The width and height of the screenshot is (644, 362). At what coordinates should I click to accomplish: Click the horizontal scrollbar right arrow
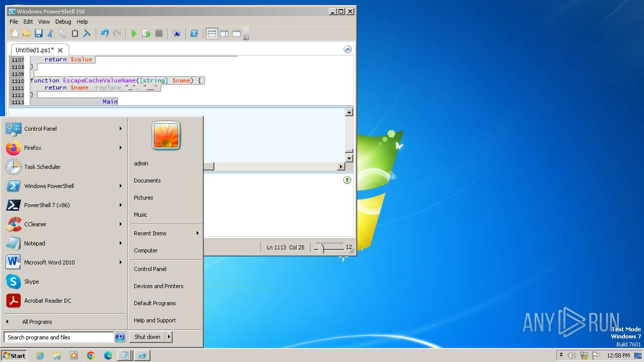(x=341, y=166)
